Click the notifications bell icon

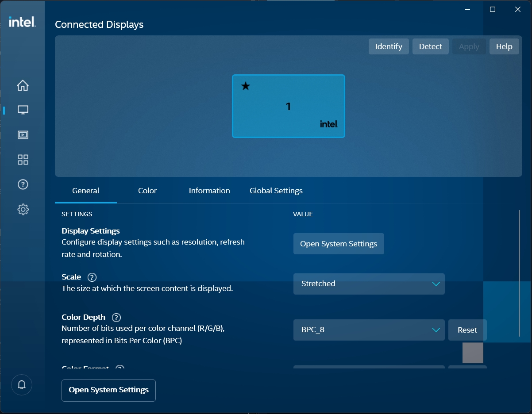tap(22, 384)
